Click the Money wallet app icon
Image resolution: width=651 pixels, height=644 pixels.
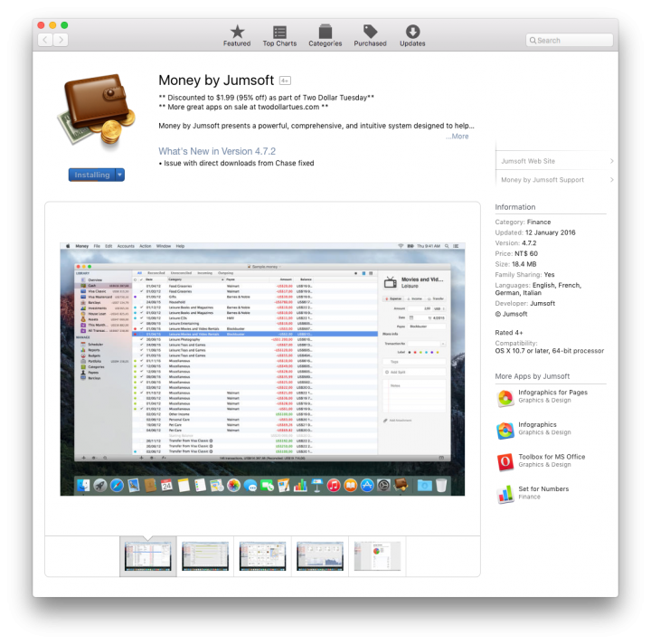point(97,109)
